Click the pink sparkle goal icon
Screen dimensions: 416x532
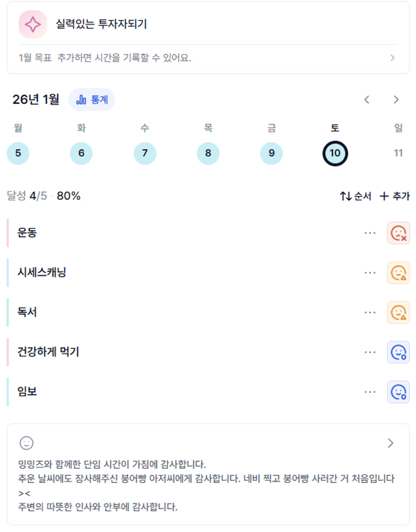point(33,24)
